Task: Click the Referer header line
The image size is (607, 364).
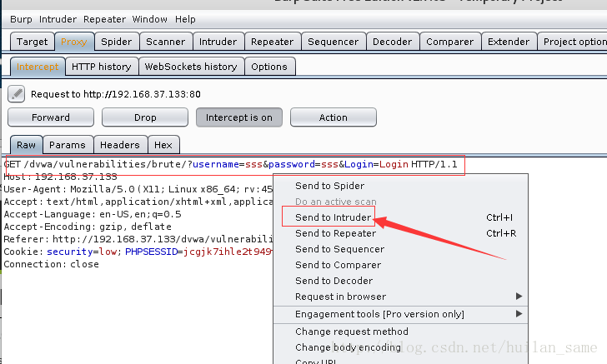Action: point(138,239)
